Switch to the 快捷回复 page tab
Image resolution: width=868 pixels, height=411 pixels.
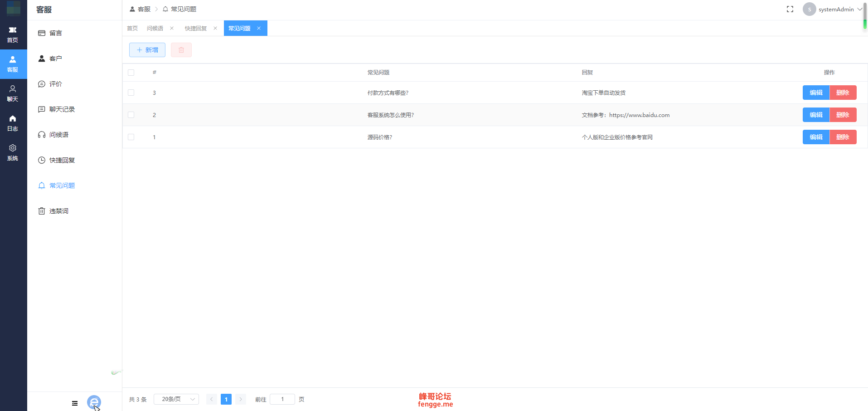[196, 28]
